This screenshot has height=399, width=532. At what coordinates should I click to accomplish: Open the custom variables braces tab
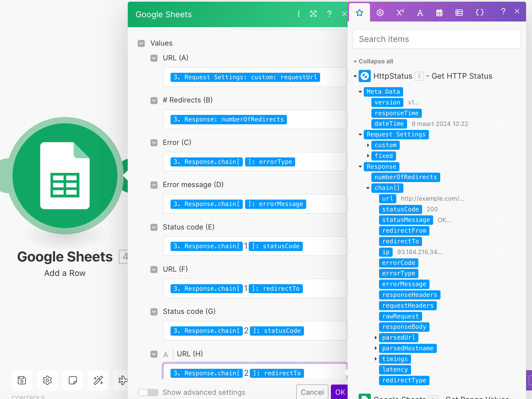[480, 13]
